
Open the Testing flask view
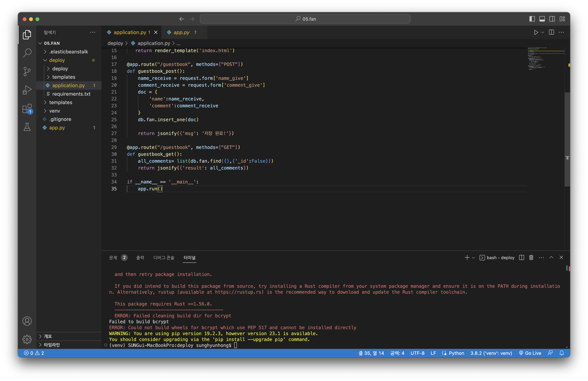tap(27, 127)
